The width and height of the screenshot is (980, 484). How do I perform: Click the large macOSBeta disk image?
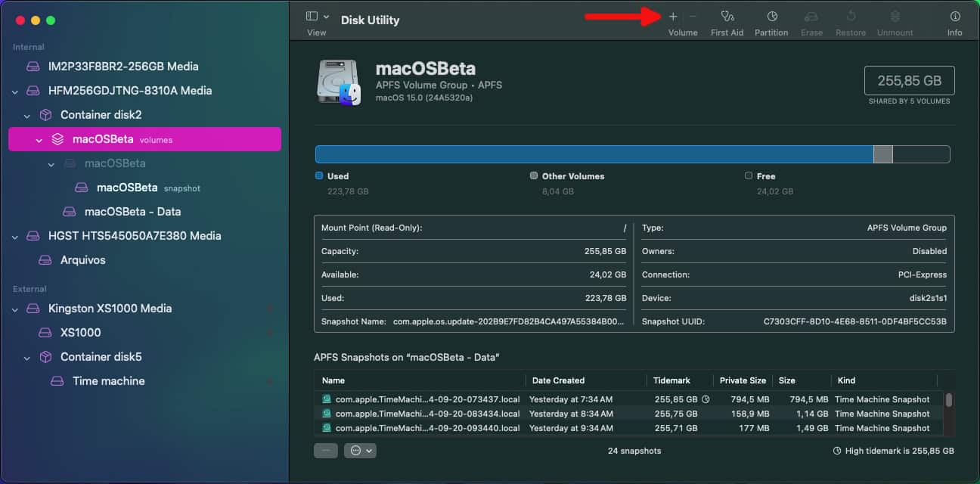point(338,83)
